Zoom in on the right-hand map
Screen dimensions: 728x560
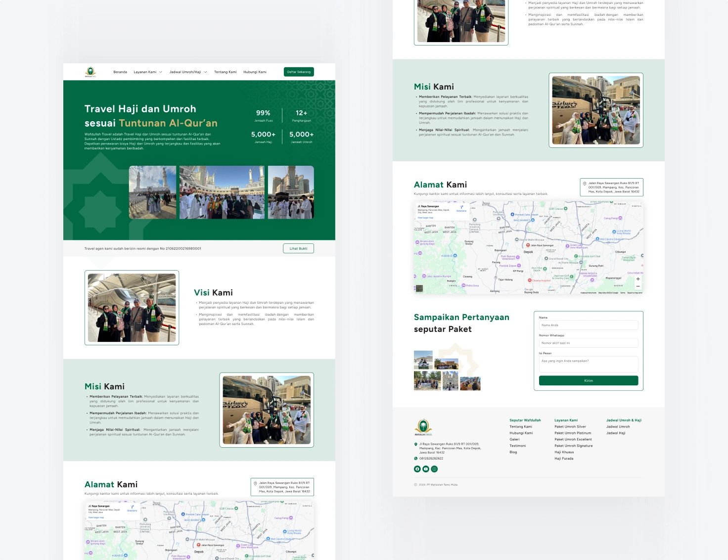638,279
